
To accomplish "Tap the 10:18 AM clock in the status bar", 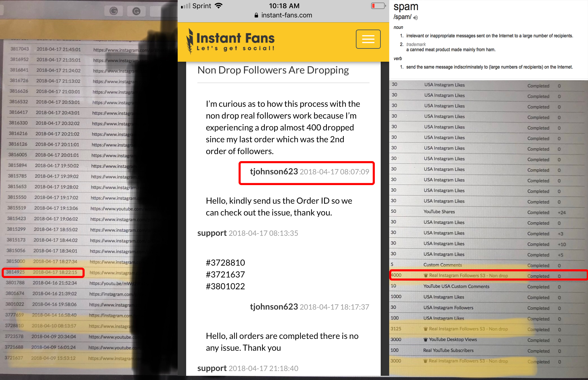I will [284, 6].
